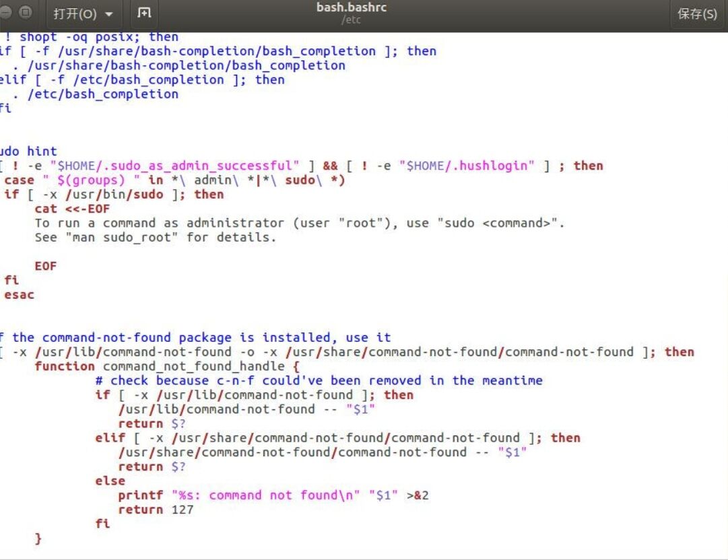This screenshot has height=560, width=728.
Task: Click the 'command-not-found package is installed' comment
Action: (195, 337)
